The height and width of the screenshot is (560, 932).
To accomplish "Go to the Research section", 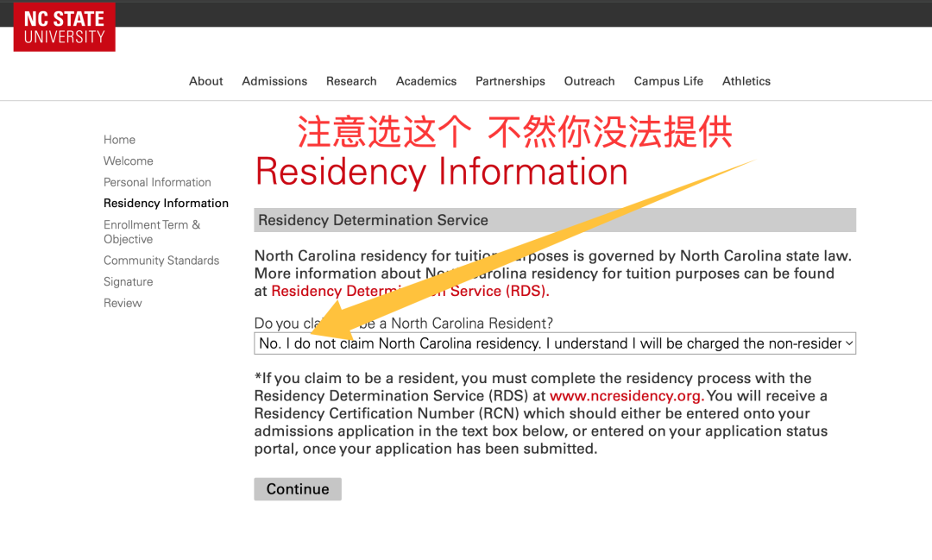I will [351, 81].
